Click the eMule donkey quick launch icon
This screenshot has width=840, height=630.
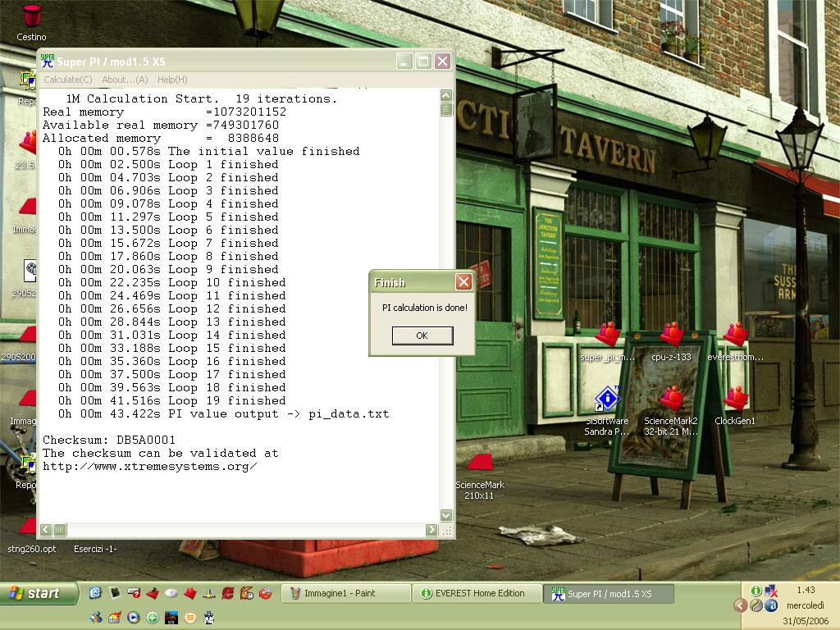pos(246,592)
